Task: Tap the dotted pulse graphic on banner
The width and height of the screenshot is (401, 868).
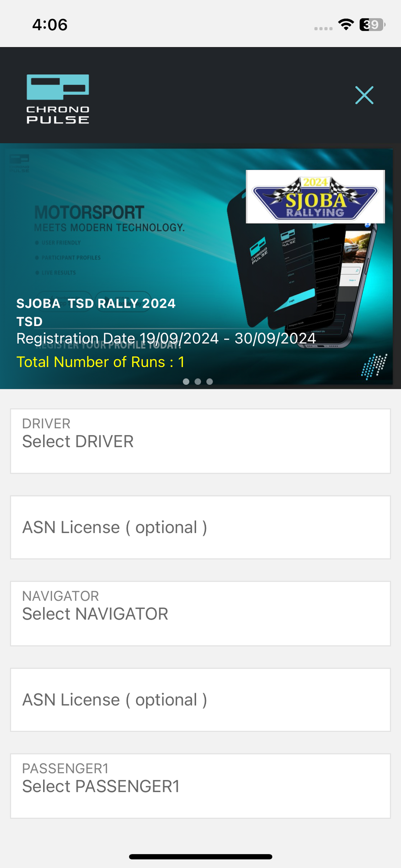Action: coord(374,367)
